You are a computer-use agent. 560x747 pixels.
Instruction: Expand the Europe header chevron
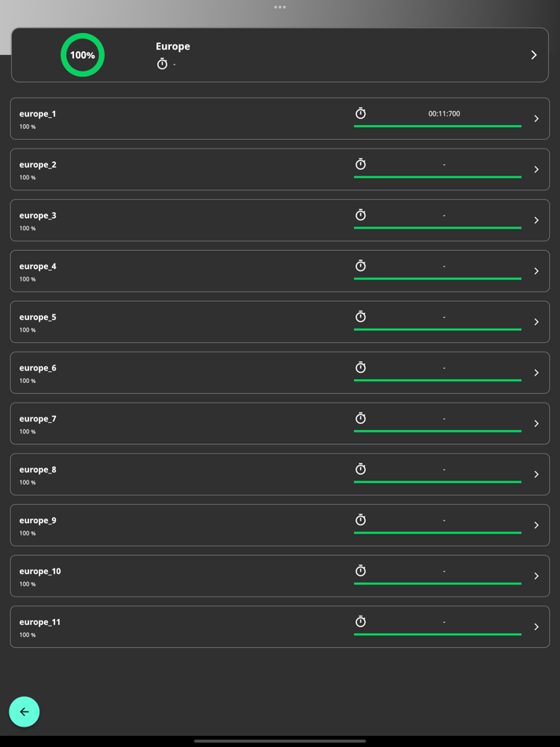(x=534, y=55)
